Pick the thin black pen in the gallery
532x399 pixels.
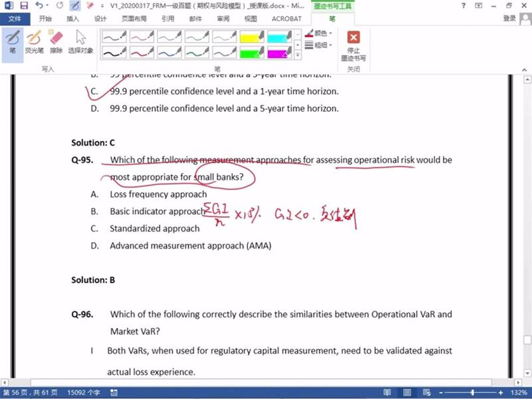(x=114, y=37)
